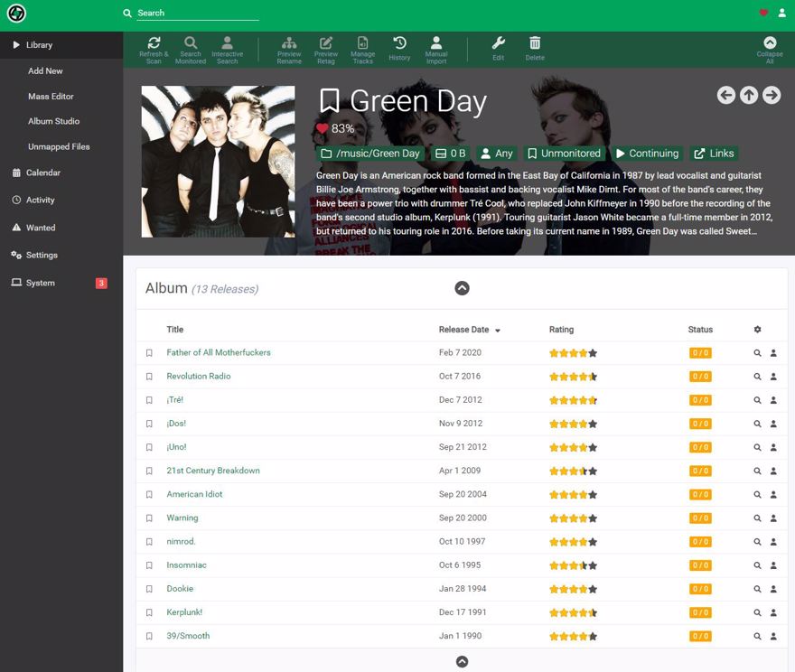This screenshot has width=795, height=672.
Task: Open Preview Retag
Action: 326,50
